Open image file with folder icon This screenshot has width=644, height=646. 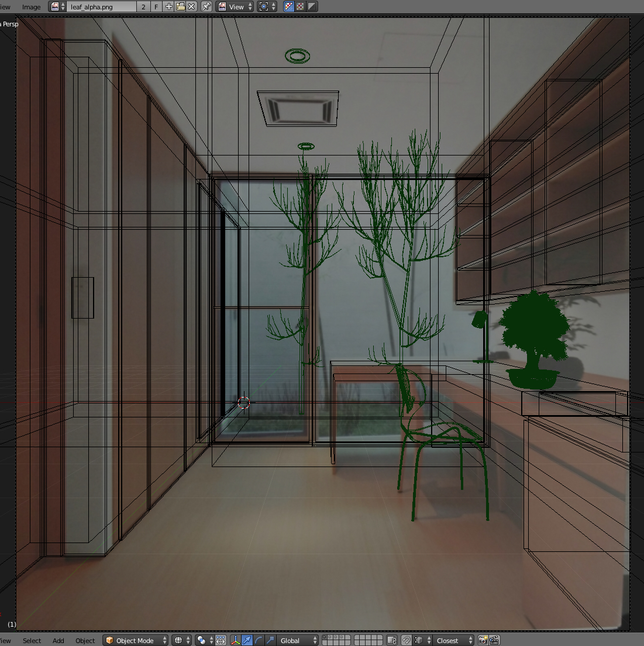[180, 7]
